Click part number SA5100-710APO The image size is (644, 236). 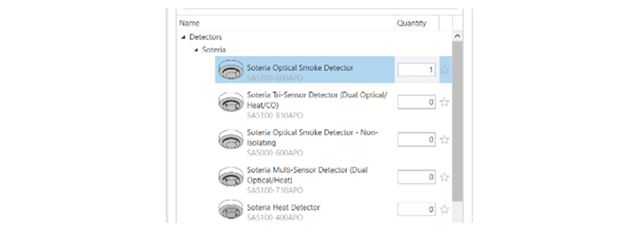275,190
